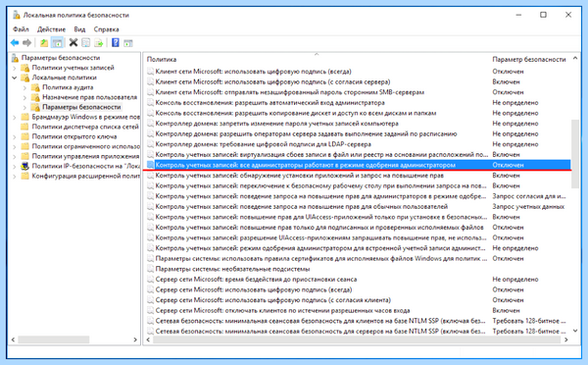Open the Вид menu
Viewport: 588px width, 365px height.
coord(79,29)
